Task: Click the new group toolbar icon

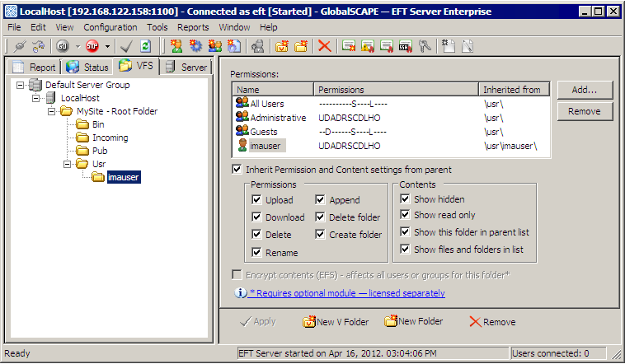Action: (x=215, y=47)
